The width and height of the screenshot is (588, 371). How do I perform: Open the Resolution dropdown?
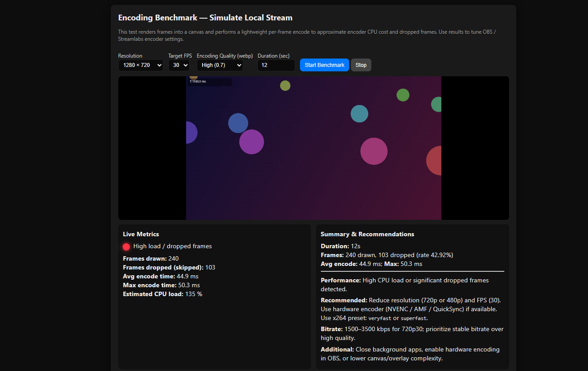pos(140,65)
